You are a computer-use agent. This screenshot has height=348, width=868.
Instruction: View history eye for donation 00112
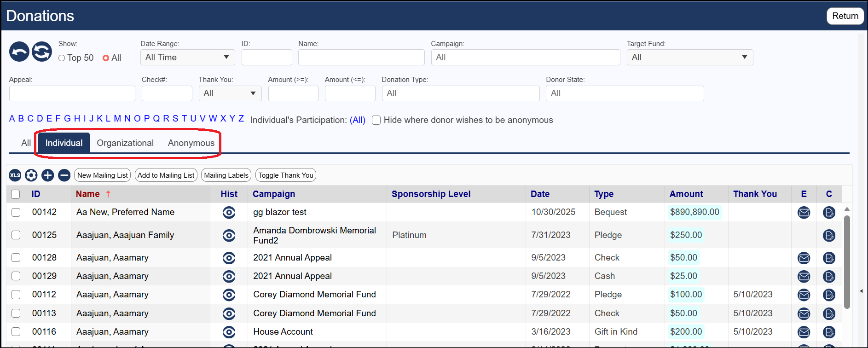pyautogui.click(x=229, y=295)
